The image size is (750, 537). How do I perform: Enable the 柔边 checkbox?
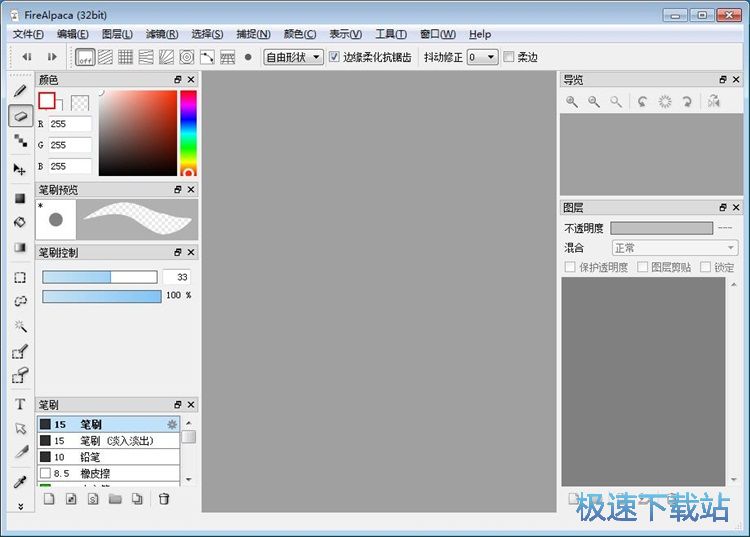click(509, 57)
